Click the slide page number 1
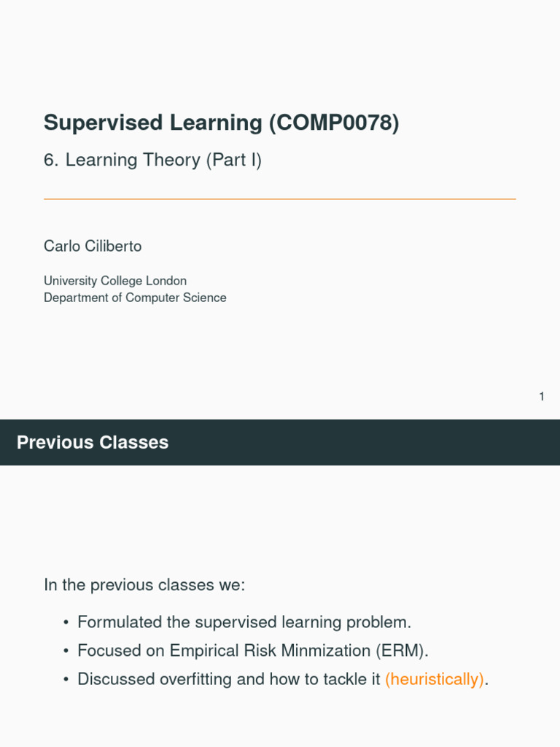 pyautogui.click(x=542, y=397)
